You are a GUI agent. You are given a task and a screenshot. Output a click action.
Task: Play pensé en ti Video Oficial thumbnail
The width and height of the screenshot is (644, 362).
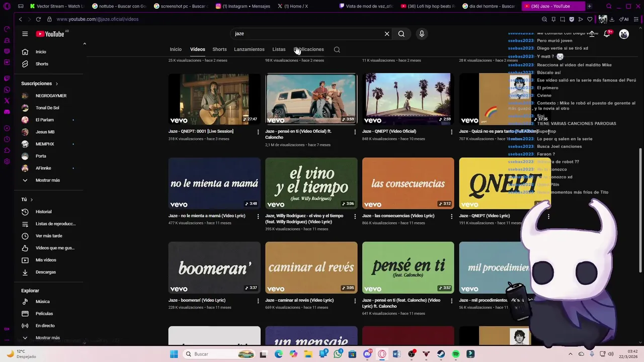[x=311, y=99]
